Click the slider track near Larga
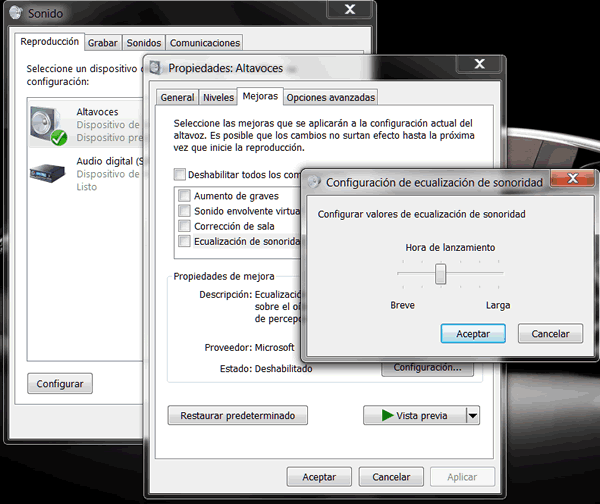 [496, 273]
